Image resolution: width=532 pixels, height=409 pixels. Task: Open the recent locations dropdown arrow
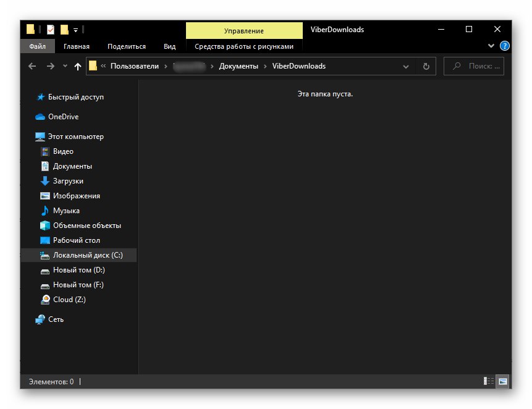coord(65,66)
